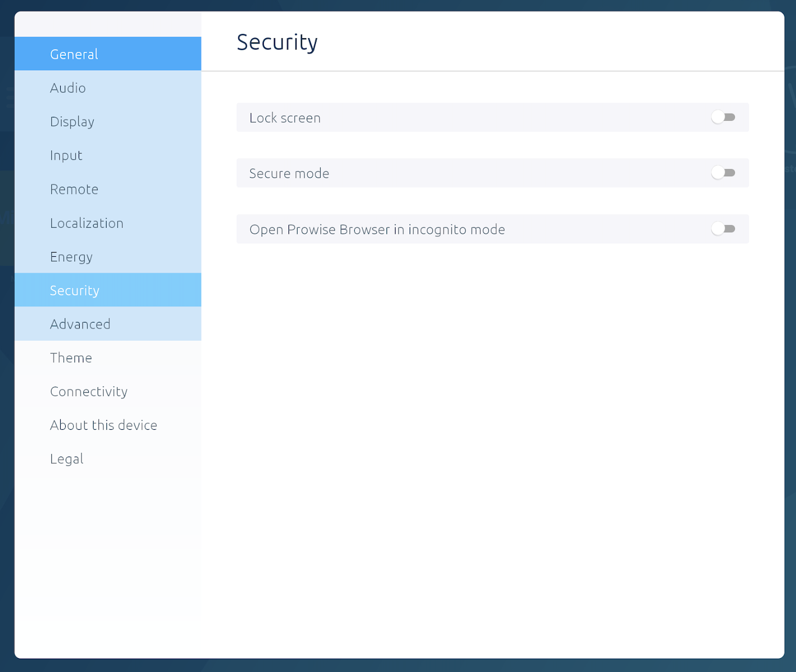The width and height of the screenshot is (796, 672).
Task: Click the Lock screen label text
Action: tap(285, 118)
